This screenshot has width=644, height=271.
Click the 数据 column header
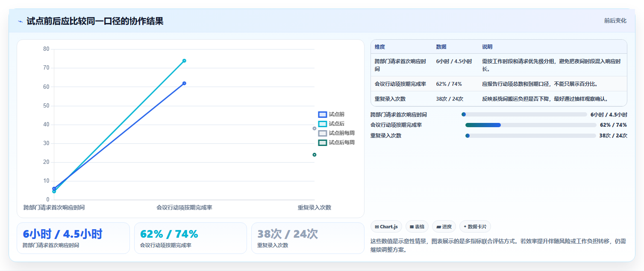[x=441, y=47]
